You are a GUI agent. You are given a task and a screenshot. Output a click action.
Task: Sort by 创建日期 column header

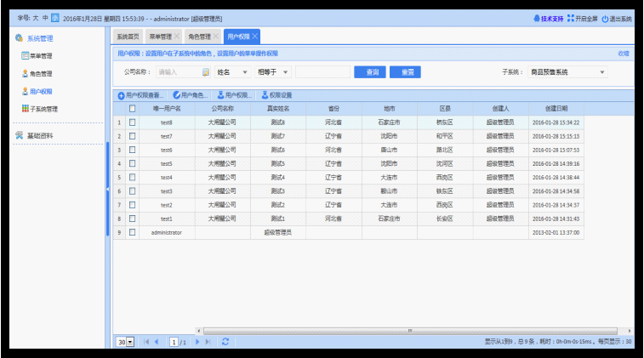click(x=556, y=108)
